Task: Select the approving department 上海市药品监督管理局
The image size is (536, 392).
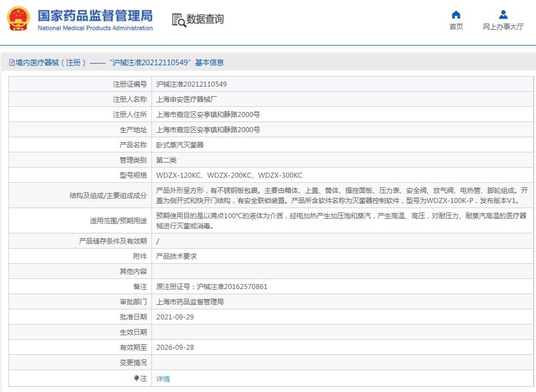Action: (190, 302)
